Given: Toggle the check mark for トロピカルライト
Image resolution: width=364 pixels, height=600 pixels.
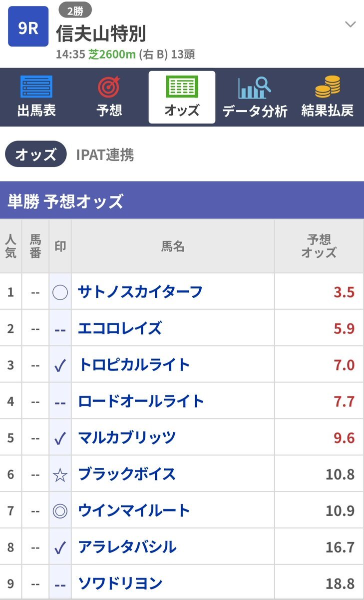Looking at the screenshot, I should (x=60, y=364).
